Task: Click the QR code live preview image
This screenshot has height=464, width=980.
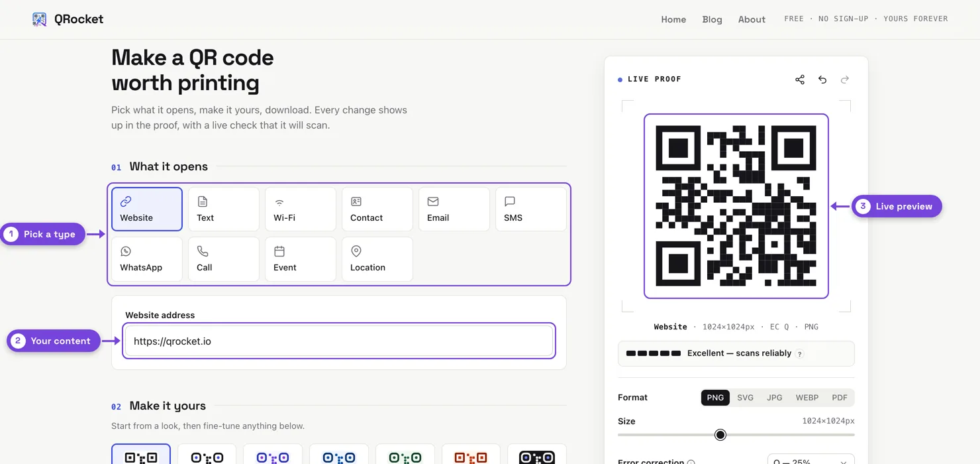Action: pos(736,206)
